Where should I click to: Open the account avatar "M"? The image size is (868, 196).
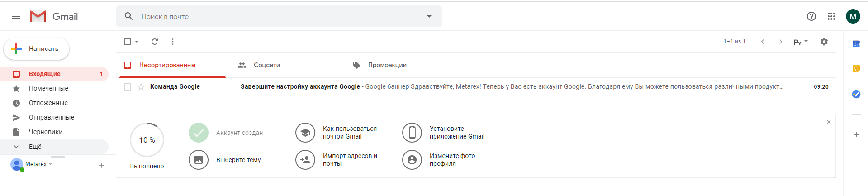853,16
